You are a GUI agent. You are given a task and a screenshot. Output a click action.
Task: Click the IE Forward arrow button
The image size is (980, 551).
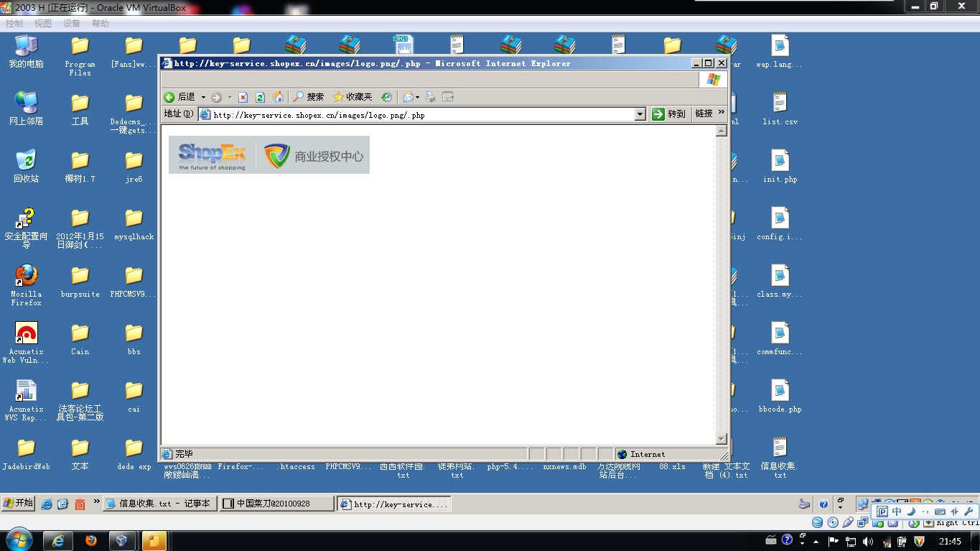[216, 97]
